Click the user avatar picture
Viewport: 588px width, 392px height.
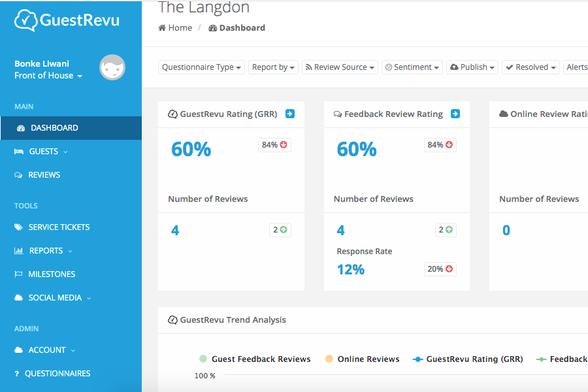112,67
